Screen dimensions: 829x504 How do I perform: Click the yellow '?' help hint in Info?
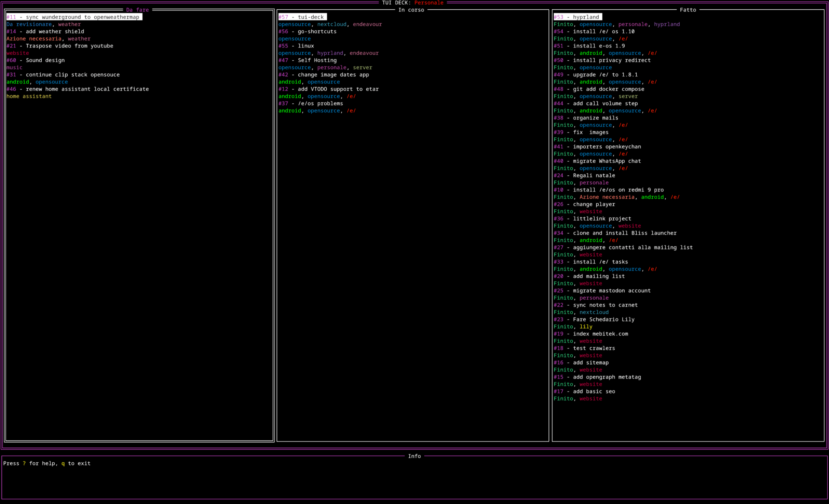(24, 464)
